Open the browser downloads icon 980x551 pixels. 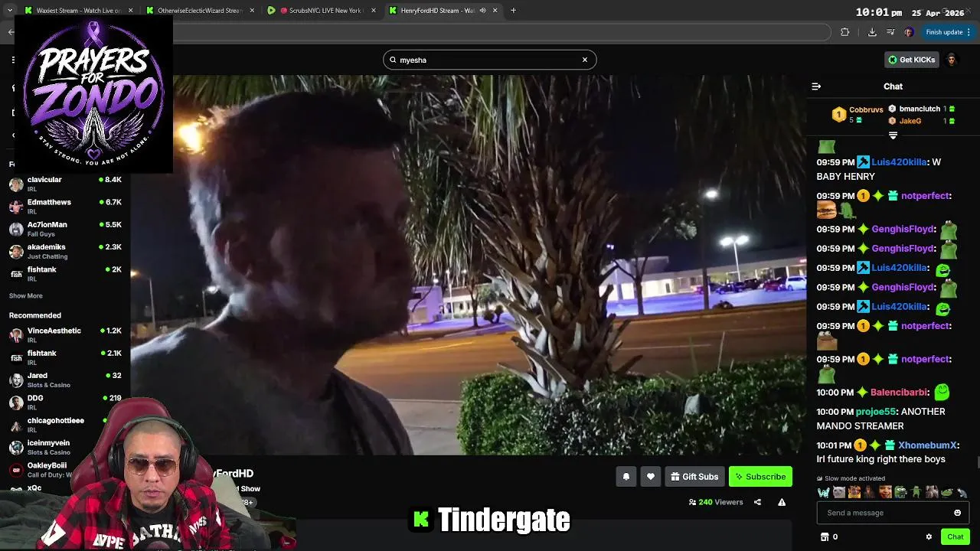coord(872,32)
